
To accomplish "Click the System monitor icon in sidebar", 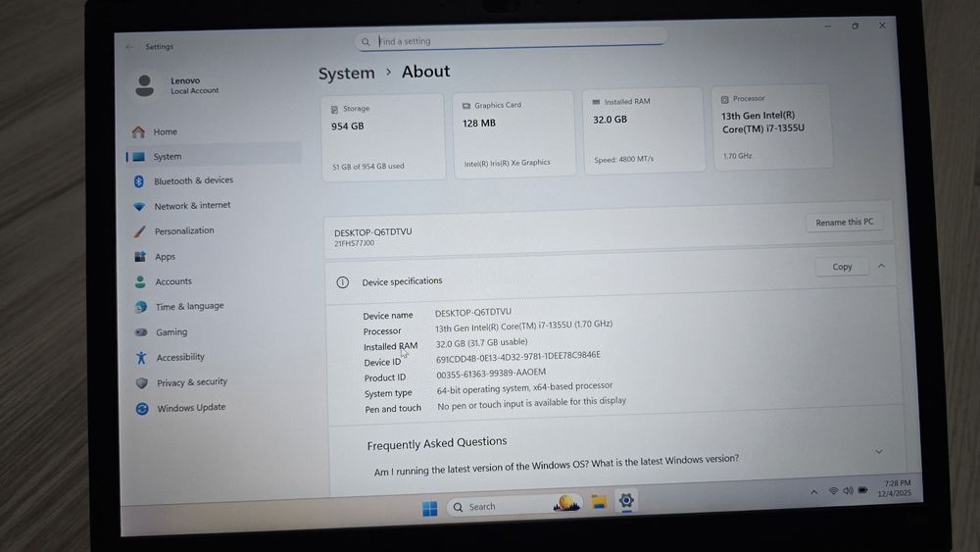I will click(139, 157).
